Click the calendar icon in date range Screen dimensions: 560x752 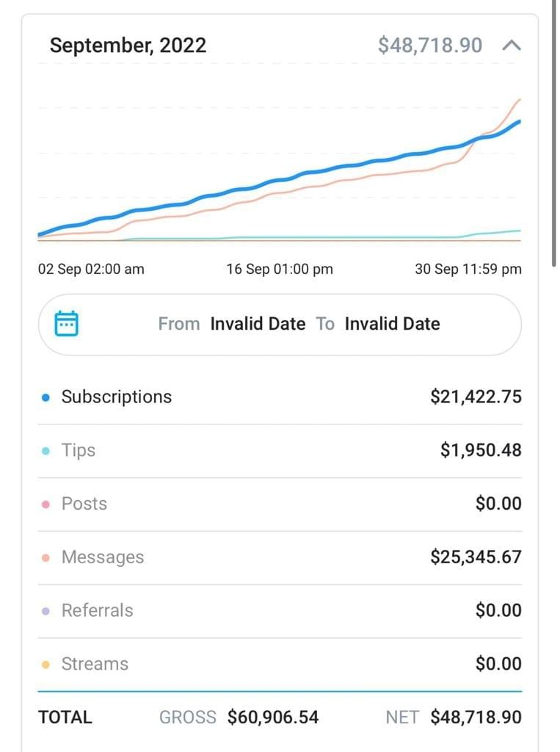click(67, 324)
